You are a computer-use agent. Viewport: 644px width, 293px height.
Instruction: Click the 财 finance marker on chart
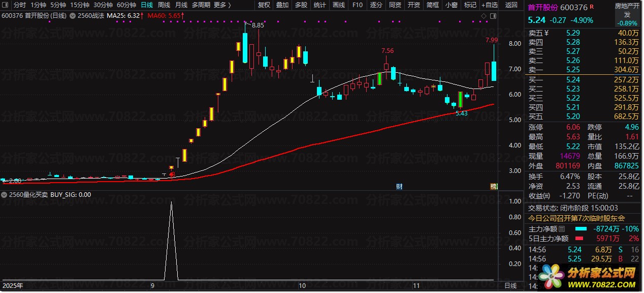(x=399, y=187)
